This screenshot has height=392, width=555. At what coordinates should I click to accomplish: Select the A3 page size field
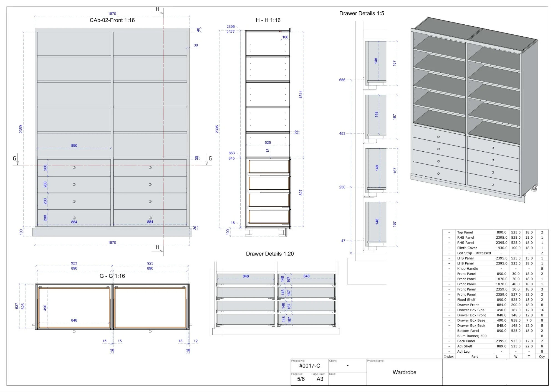tap(320, 379)
